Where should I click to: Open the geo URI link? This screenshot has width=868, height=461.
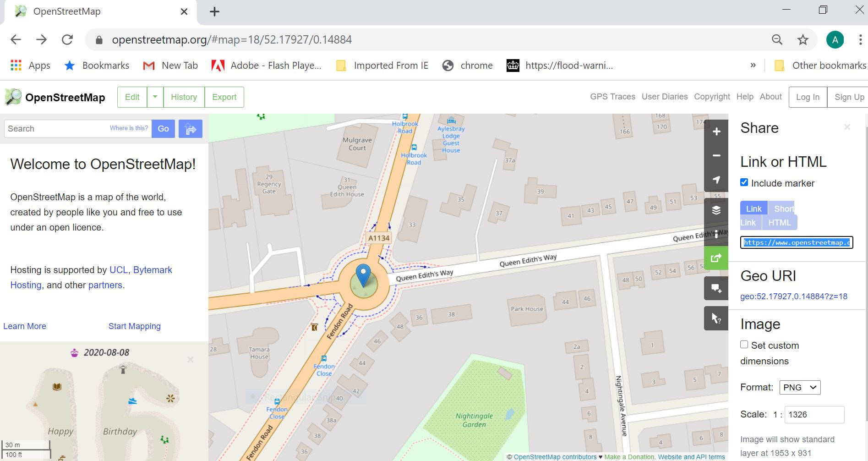(794, 296)
